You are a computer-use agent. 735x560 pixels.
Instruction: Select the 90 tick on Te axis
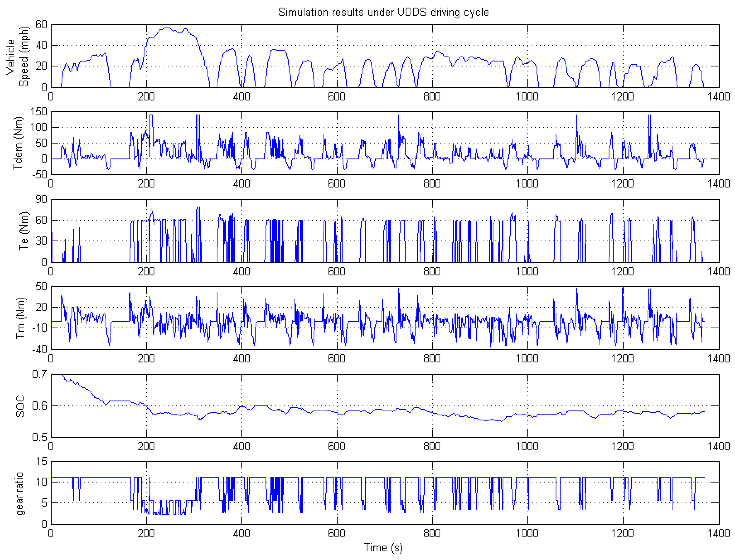pos(41,199)
